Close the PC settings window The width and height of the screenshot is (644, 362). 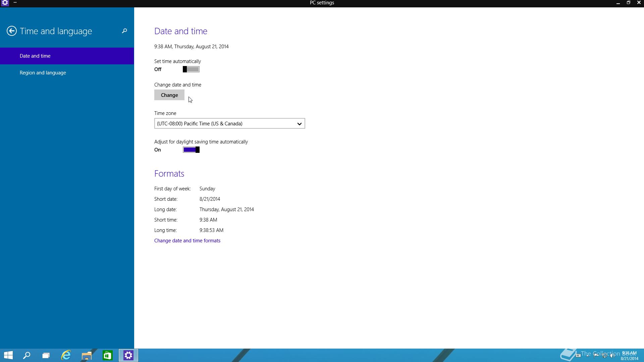[639, 3]
